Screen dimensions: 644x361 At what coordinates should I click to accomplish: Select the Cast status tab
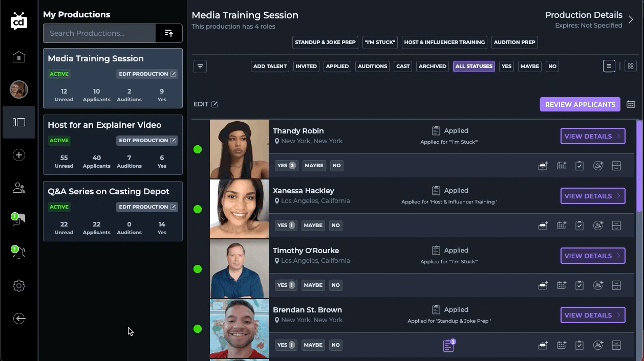[x=403, y=66]
